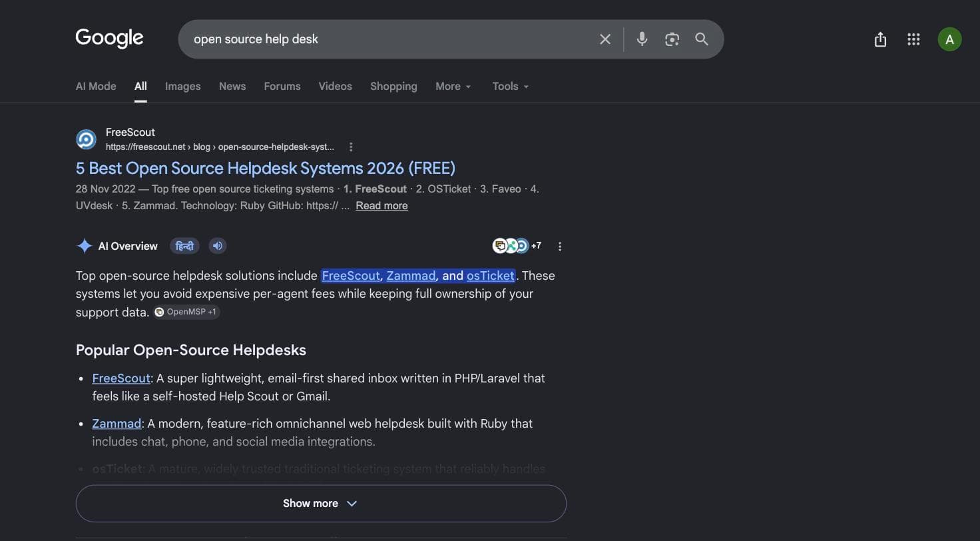Click the share icon in header
980x541 pixels.
click(880, 39)
